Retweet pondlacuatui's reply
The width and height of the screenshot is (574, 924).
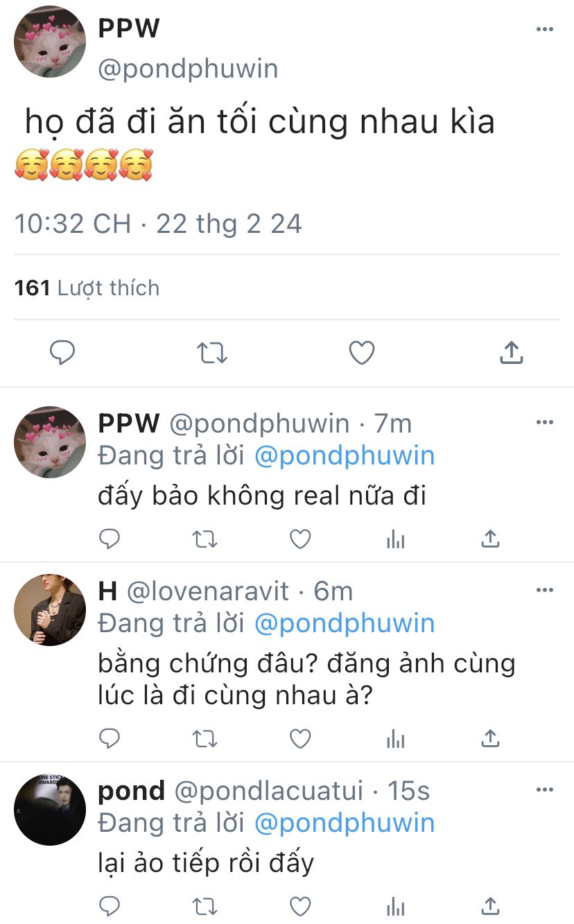[205, 905]
